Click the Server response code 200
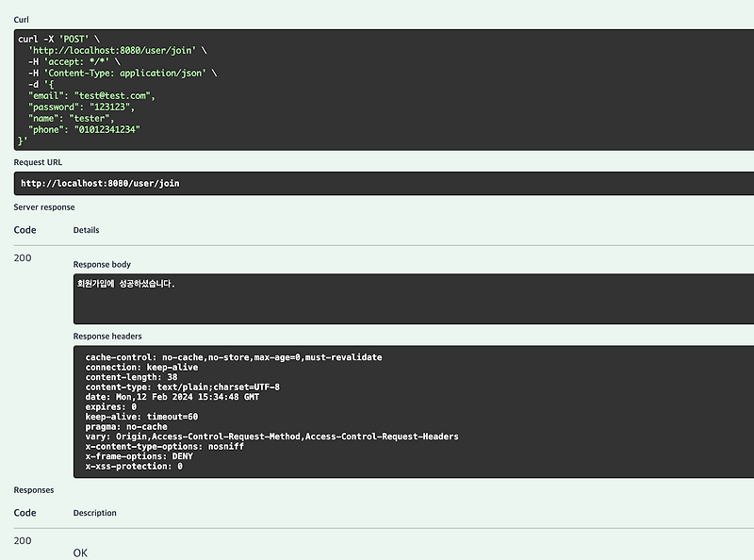 [x=25, y=257]
